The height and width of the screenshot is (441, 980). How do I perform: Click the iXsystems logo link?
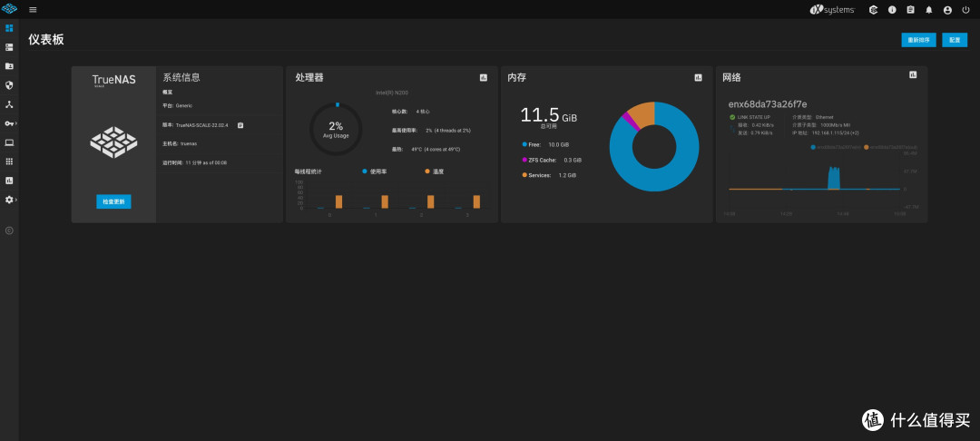[832, 10]
